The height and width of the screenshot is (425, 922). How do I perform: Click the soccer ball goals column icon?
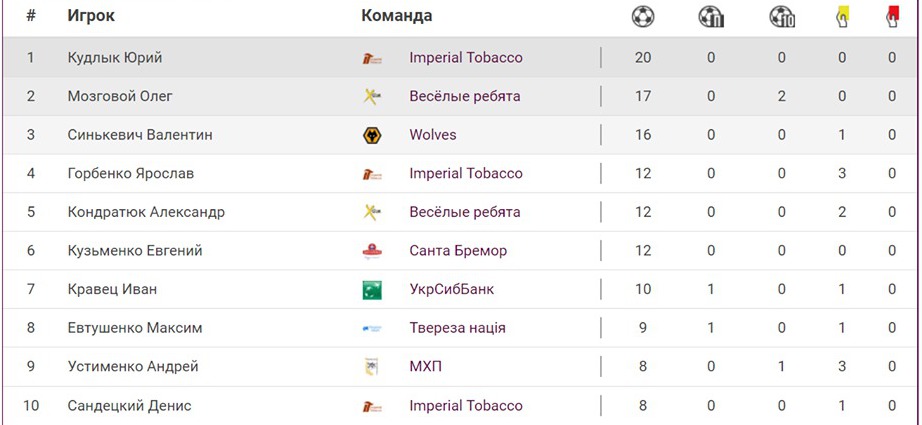(x=643, y=16)
